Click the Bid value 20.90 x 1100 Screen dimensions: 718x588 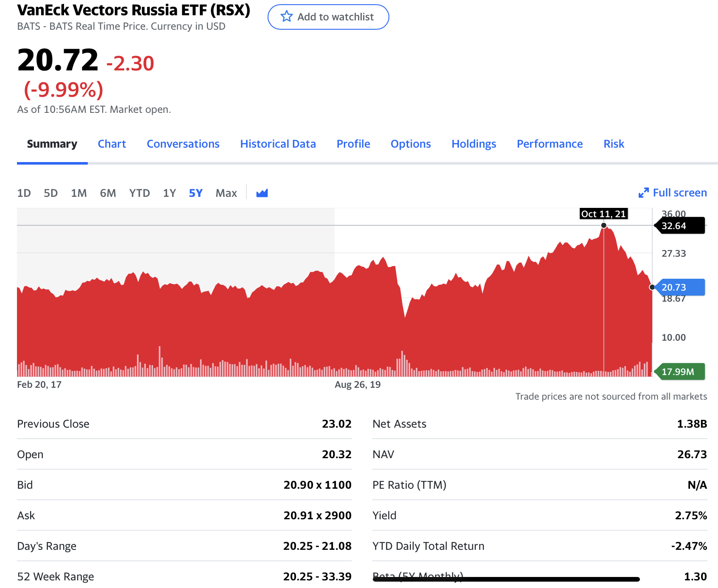coord(318,485)
